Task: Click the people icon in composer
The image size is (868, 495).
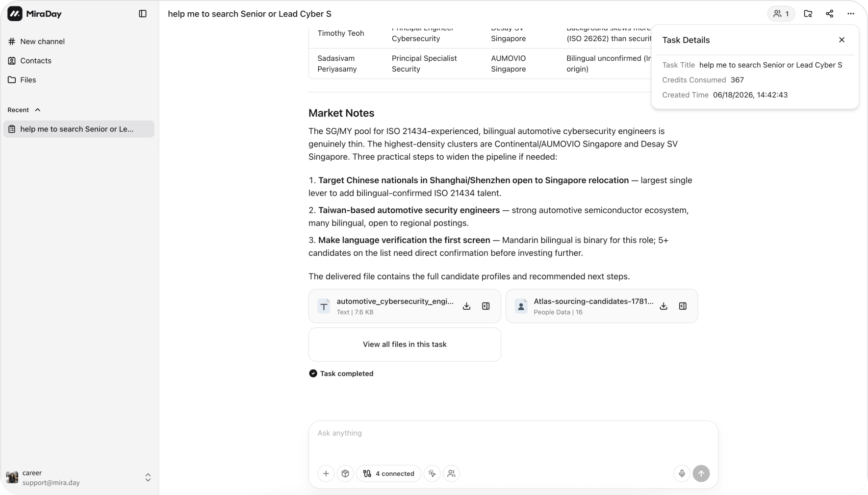Action: coord(451,473)
